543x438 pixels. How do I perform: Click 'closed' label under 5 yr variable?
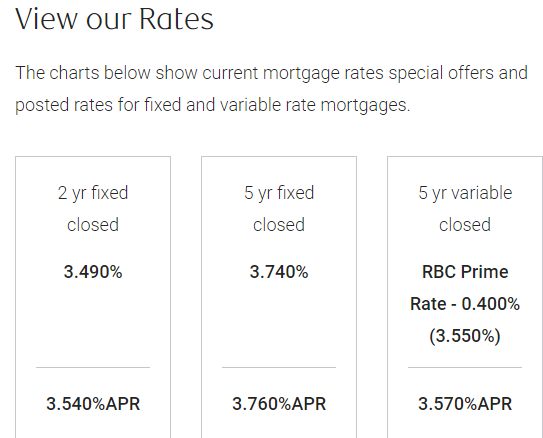(465, 225)
